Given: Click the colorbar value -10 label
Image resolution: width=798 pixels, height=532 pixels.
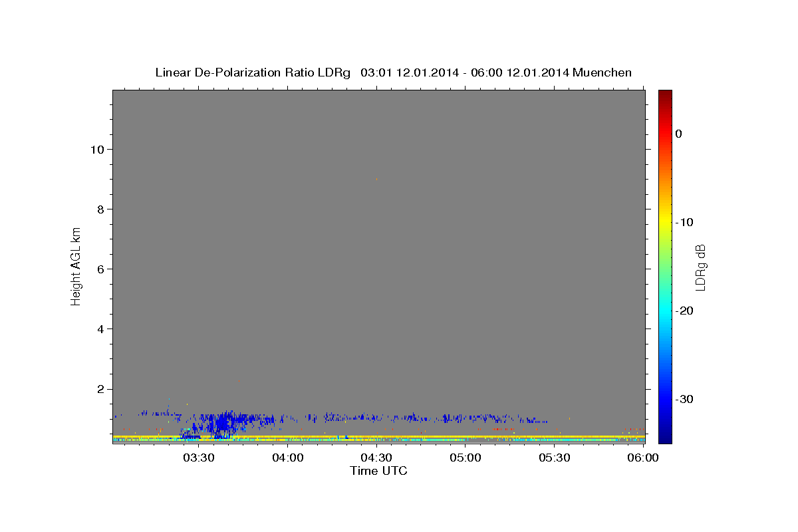Looking at the screenshot, I should click(x=684, y=222).
